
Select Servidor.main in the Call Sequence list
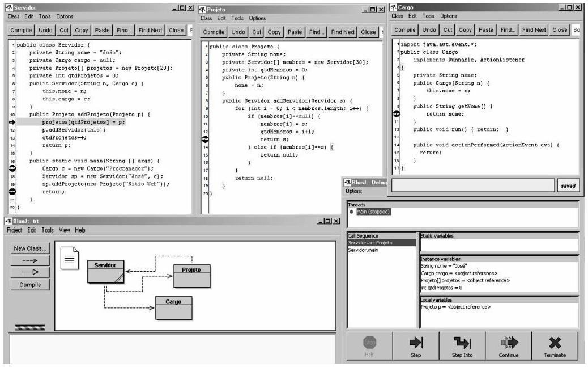[x=363, y=250]
